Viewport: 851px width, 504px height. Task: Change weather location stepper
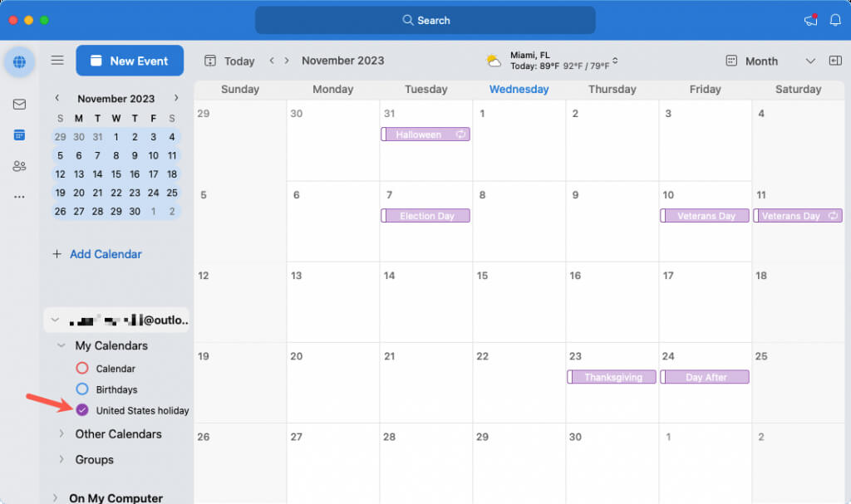tap(615, 61)
